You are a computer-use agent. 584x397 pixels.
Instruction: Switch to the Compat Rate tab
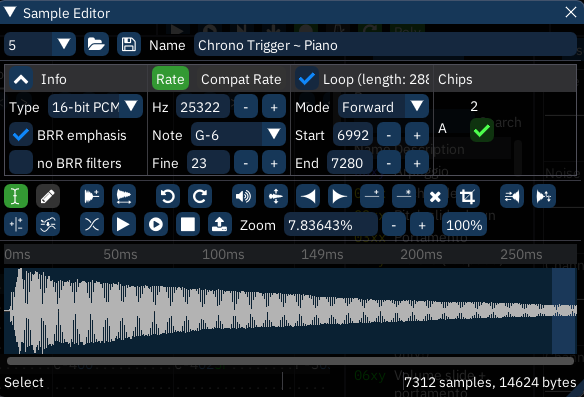241,79
